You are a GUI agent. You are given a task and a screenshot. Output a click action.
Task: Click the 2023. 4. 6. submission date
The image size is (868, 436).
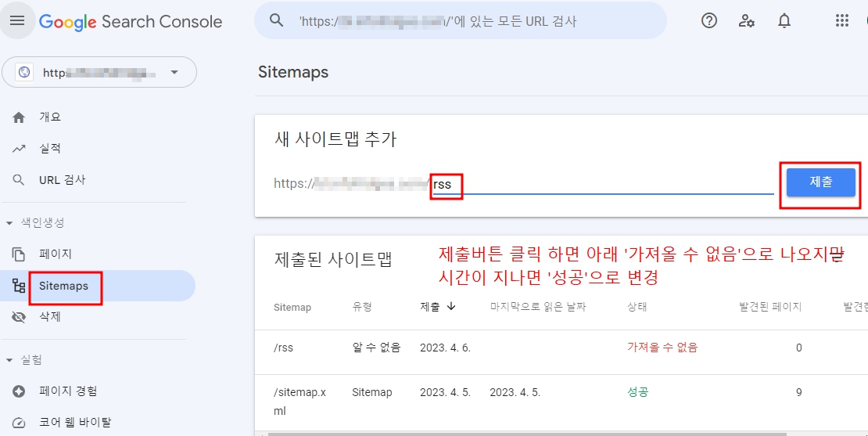click(445, 348)
